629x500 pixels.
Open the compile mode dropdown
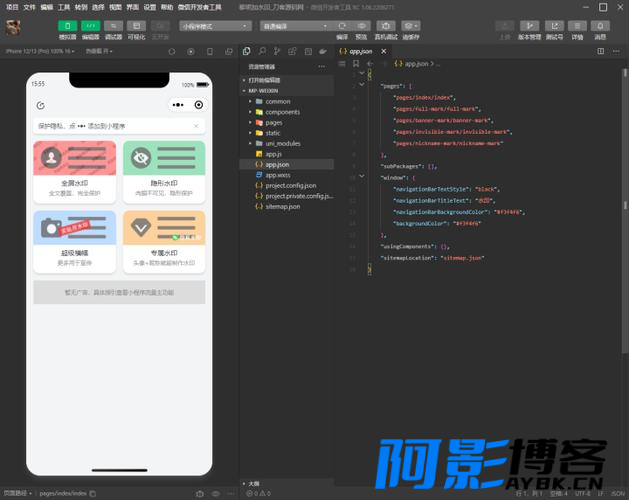295,26
